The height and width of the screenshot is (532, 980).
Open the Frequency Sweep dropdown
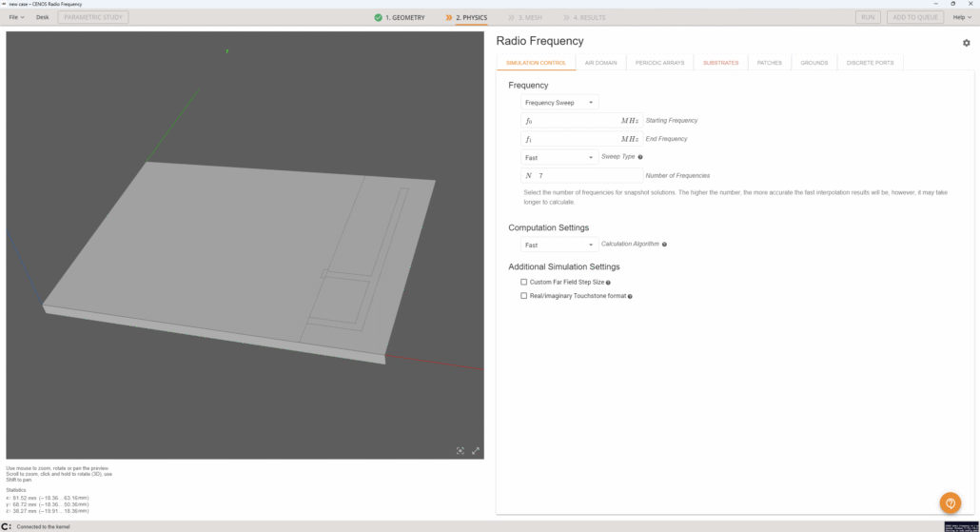(559, 103)
